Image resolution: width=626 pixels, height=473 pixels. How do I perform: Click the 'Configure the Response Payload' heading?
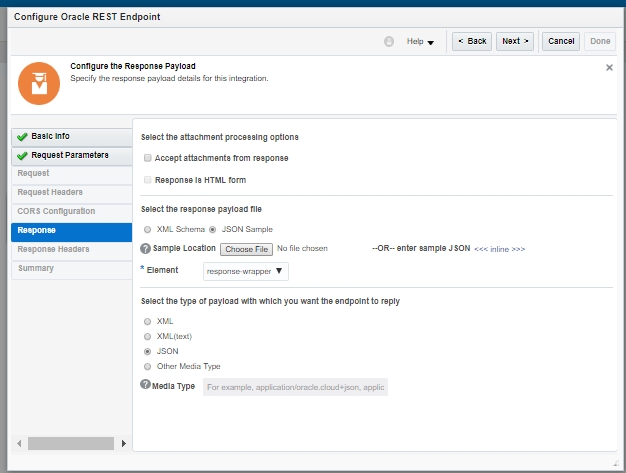133,66
